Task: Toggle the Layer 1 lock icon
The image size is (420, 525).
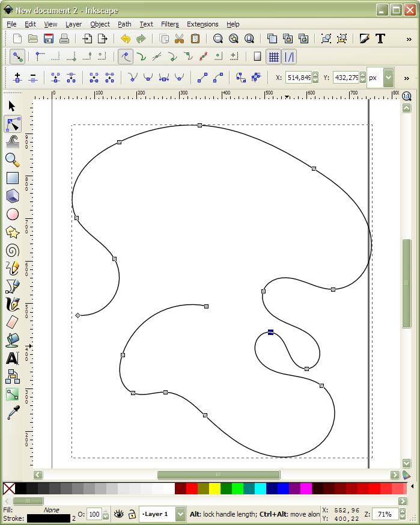Action: (132, 514)
